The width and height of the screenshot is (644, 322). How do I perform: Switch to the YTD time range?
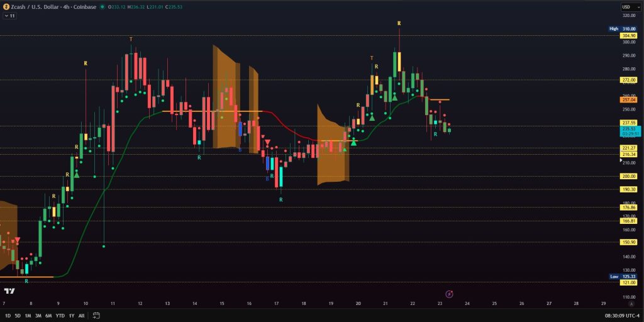(x=60, y=315)
